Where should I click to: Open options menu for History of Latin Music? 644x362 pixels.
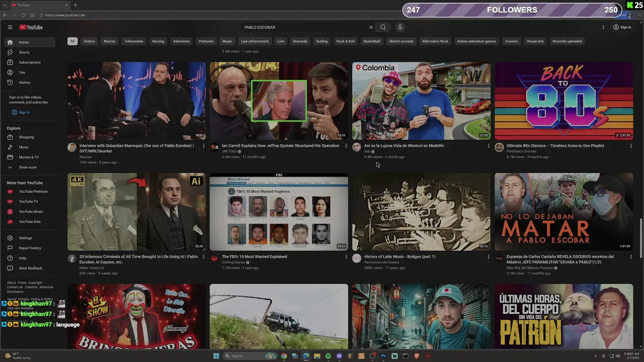[488, 257]
